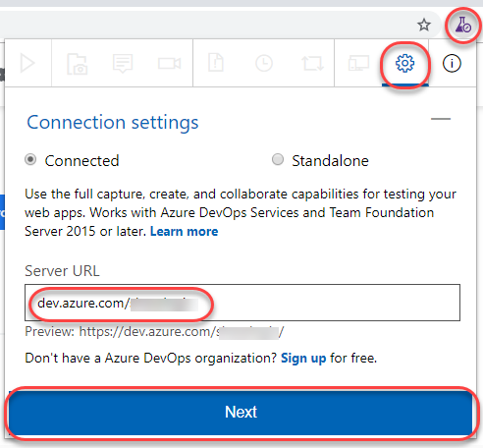Open the Sign up link
The image size is (483, 448).
[x=303, y=359]
